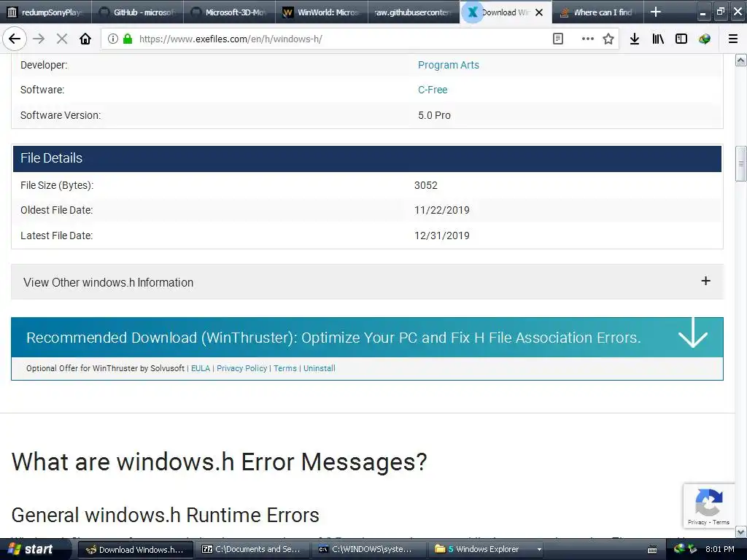Viewport: 747px width, 560px height.
Task: Switch to the GitHub - microsoft tab
Action: coord(138,12)
